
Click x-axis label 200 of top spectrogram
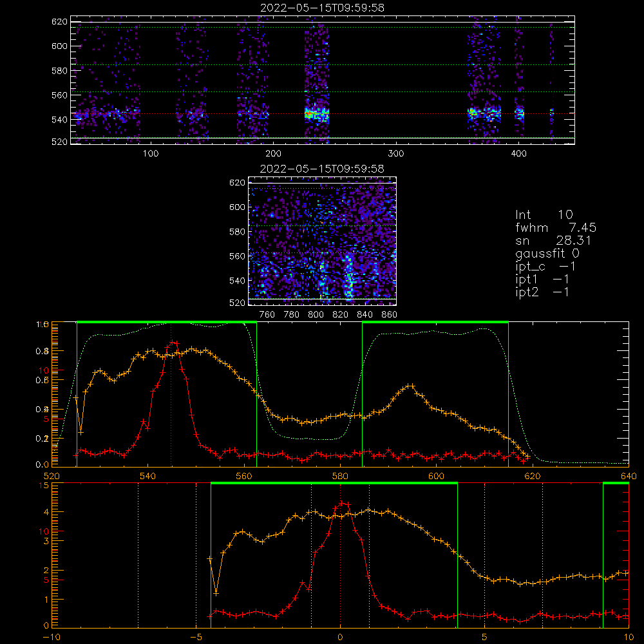tap(273, 154)
